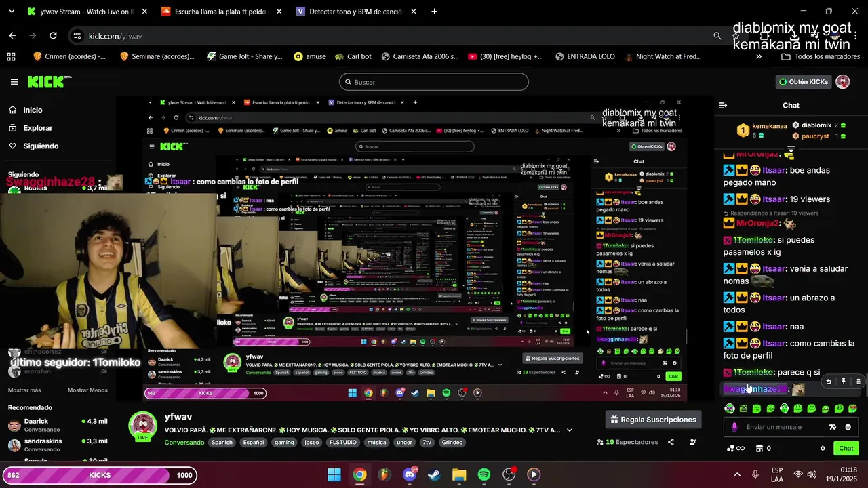Image resolution: width=868 pixels, height=488 pixels.
Task: Open Steam from the taskbar
Action: (434, 475)
